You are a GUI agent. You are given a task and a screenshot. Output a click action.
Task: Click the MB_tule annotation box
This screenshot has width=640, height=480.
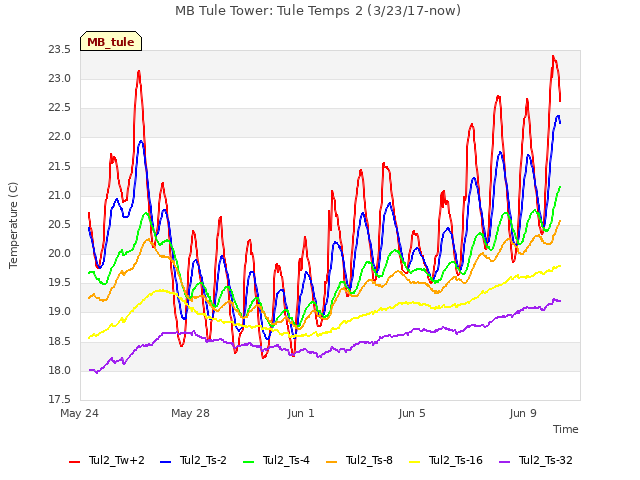(111, 41)
